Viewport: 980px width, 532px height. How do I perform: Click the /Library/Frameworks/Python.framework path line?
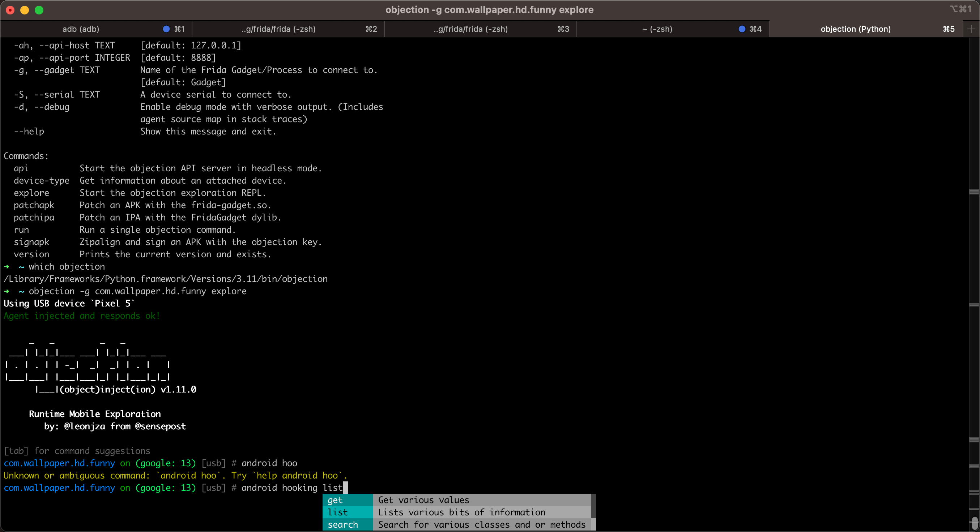click(x=166, y=279)
